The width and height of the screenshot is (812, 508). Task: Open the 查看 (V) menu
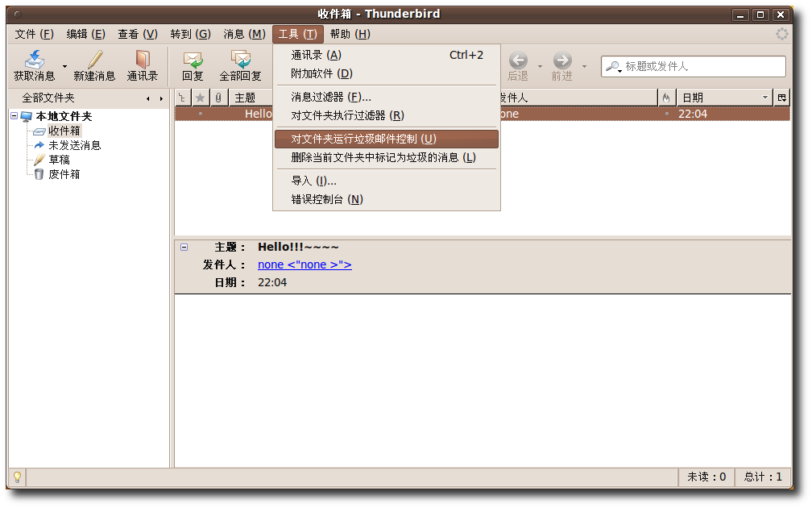(x=138, y=34)
